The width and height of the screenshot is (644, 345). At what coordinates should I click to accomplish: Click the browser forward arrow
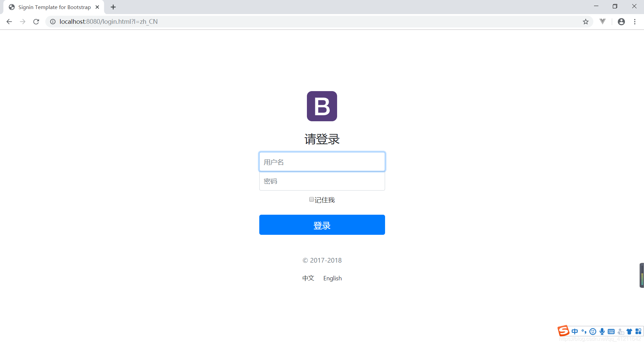click(22, 22)
